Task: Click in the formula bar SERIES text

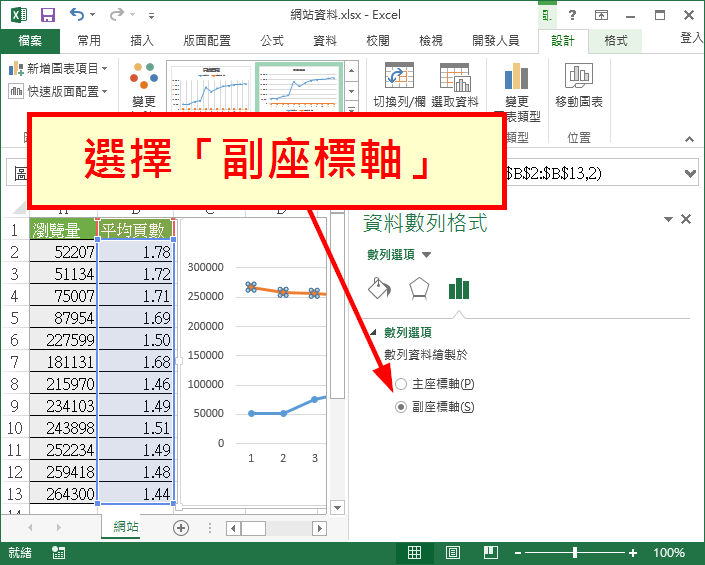Action: [553, 173]
